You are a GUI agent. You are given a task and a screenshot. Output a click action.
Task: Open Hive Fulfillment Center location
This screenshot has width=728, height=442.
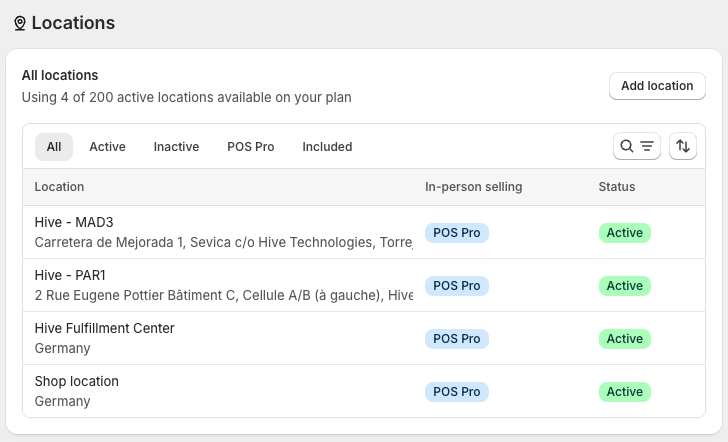pyautogui.click(x=104, y=328)
